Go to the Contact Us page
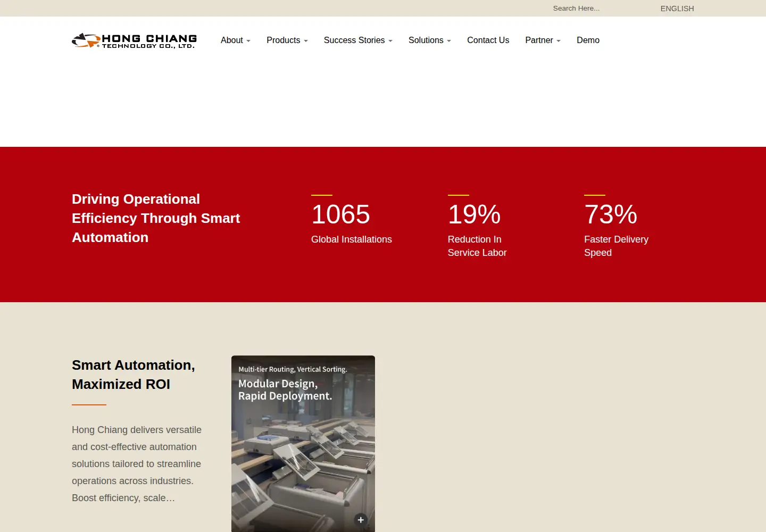This screenshot has width=766, height=532. [488, 40]
